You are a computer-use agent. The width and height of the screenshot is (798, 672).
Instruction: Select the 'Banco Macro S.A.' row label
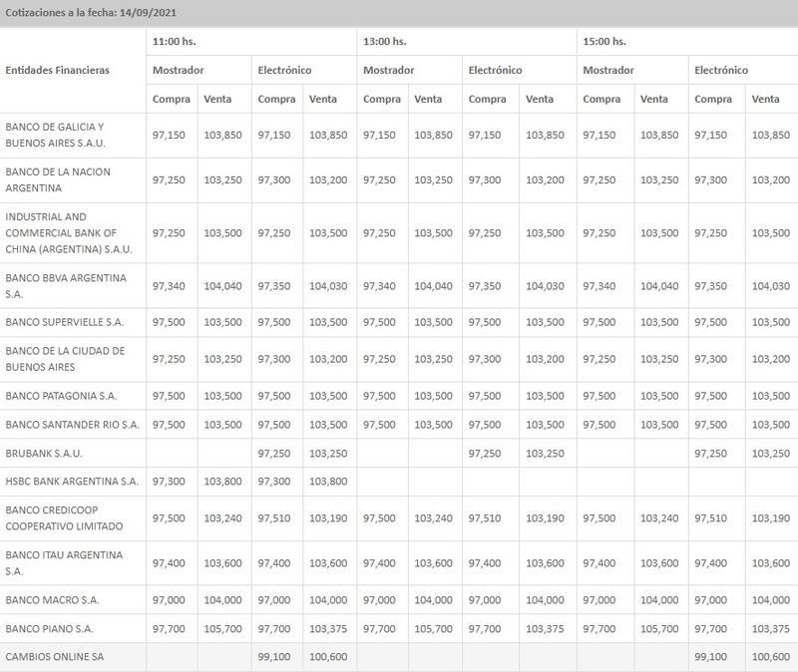pos(52,600)
